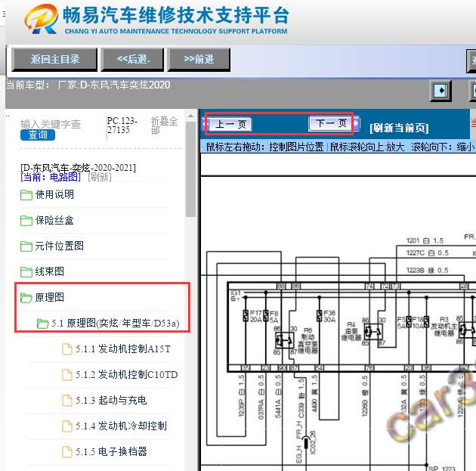Click the 线束图 folder icon
Screen dimensions: 476x471
coord(26,272)
